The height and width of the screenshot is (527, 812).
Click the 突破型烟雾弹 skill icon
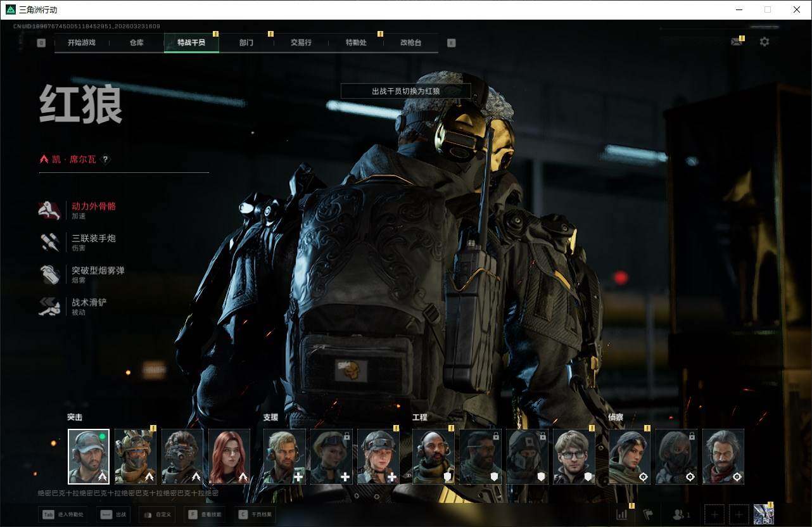click(x=49, y=275)
